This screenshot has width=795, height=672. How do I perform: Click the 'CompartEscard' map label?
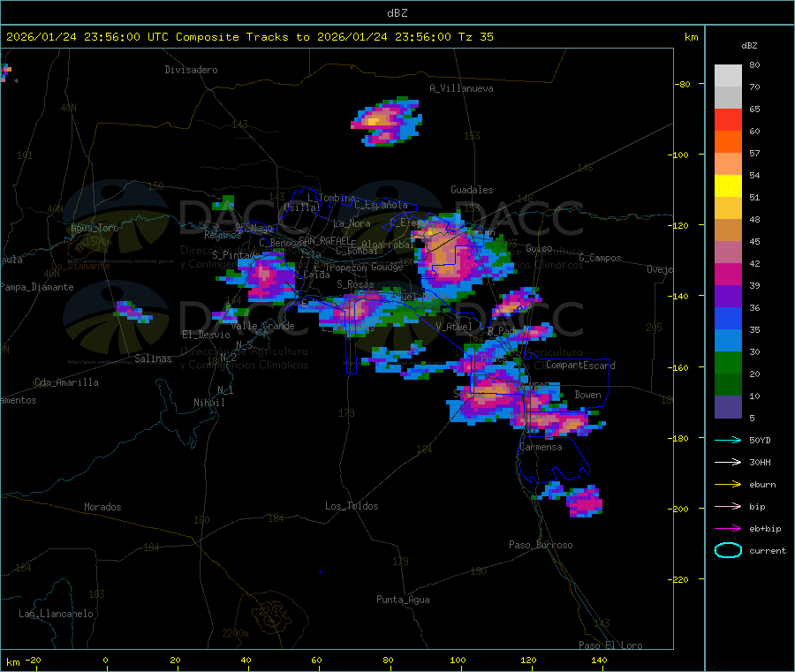click(580, 366)
